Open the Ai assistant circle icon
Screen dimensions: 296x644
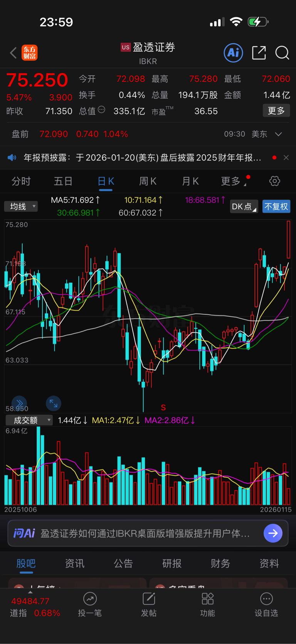[233, 53]
